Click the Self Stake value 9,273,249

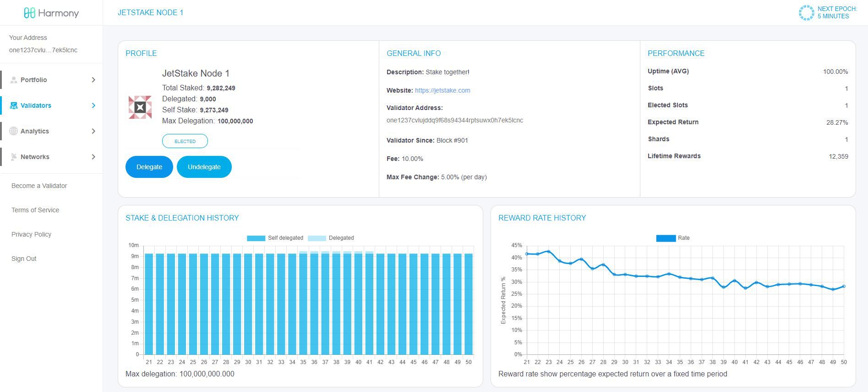tap(214, 110)
